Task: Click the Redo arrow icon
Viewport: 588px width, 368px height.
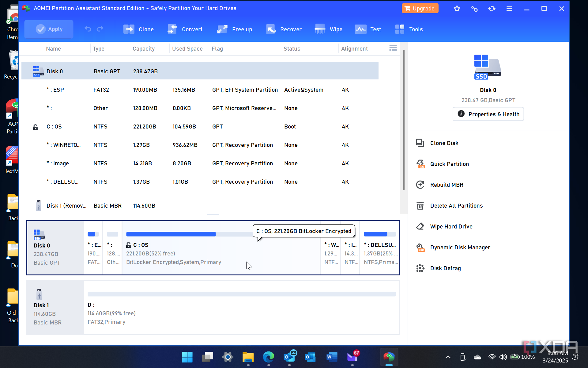Action: (100, 29)
